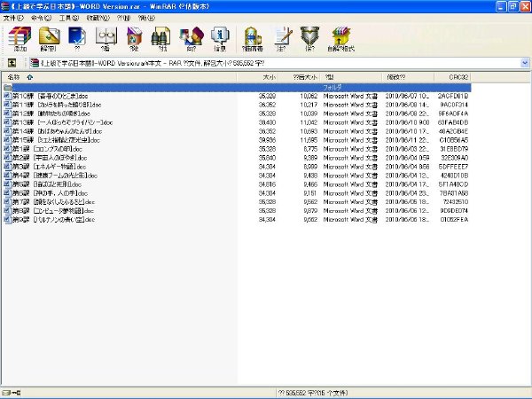This screenshot has height=399, width=532.
Task: Sort by the Modified time column header
Action: click(x=409, y=77)
